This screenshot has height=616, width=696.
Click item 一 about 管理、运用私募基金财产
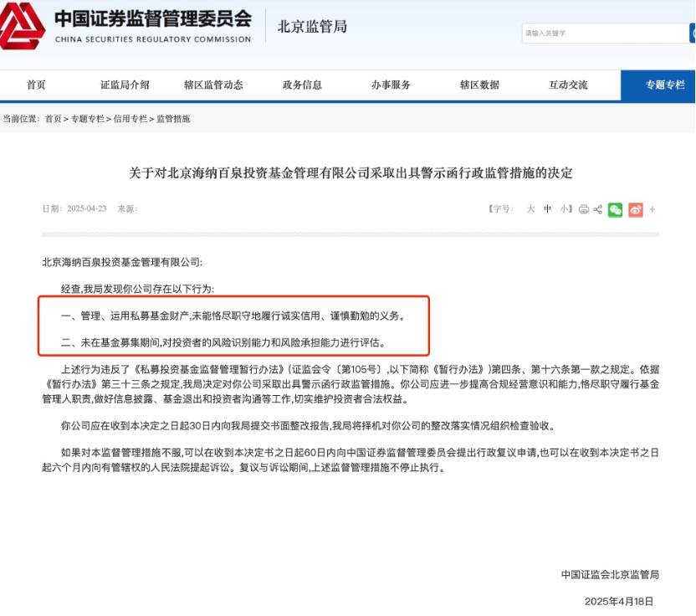(233, 316)
